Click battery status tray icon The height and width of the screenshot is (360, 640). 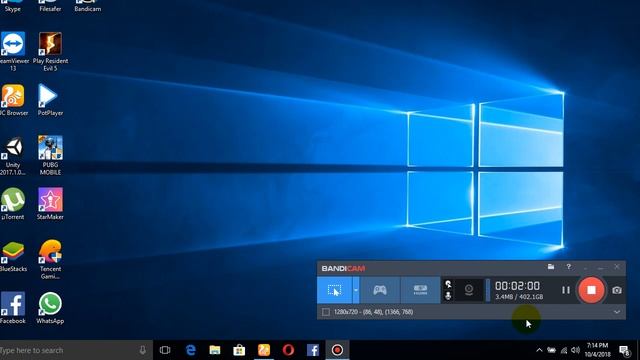click(551, 350)
